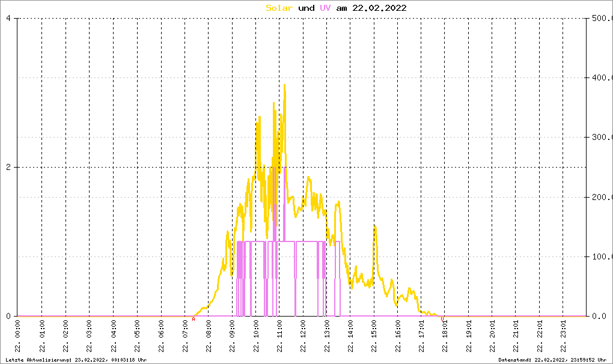Click the '22. 23:01' time label

point(563,336)
